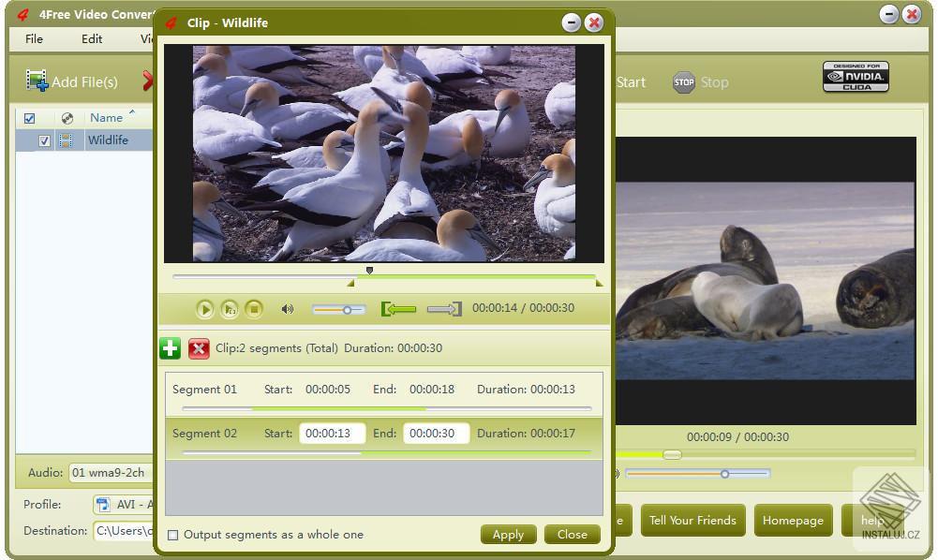Set segment start with the green arrow icon

398,309
